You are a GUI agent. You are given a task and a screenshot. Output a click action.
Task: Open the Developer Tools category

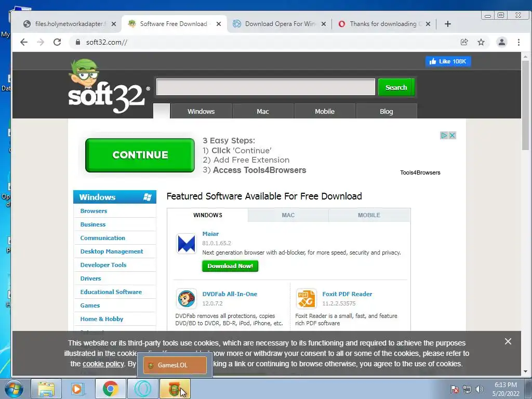(x=103, y=265)
